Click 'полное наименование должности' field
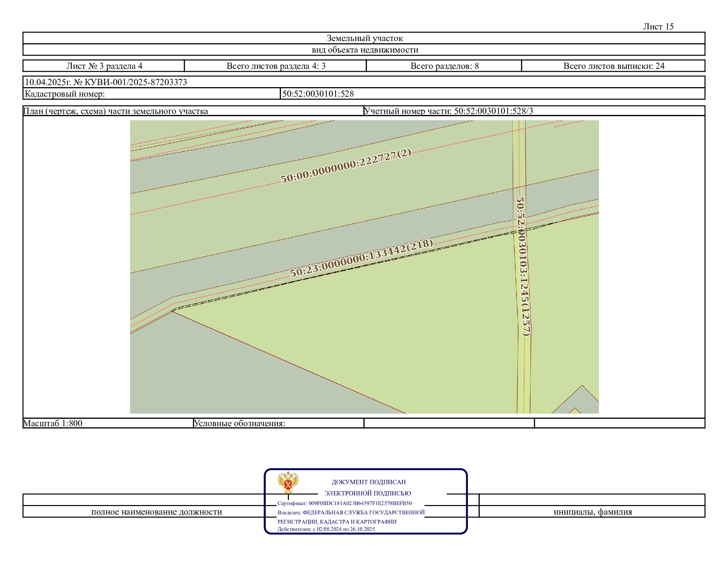The image size is (728, 563). point(156,512)
